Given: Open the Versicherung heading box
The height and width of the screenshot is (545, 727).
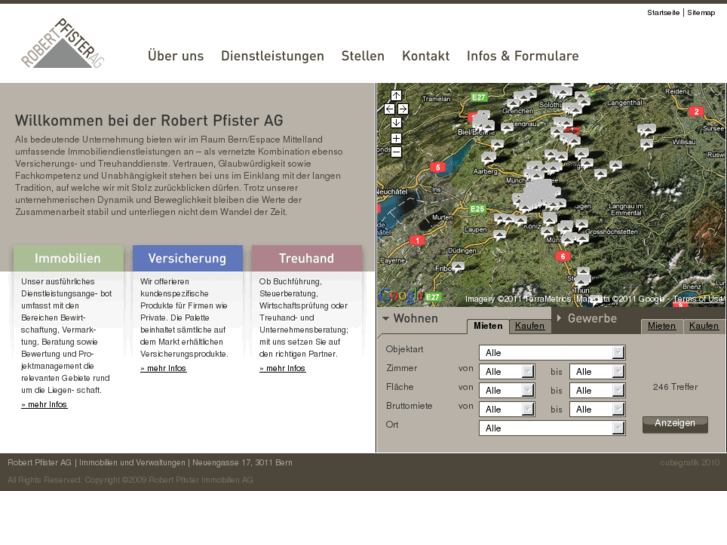Looking at the screenshot, I should 188,258.
